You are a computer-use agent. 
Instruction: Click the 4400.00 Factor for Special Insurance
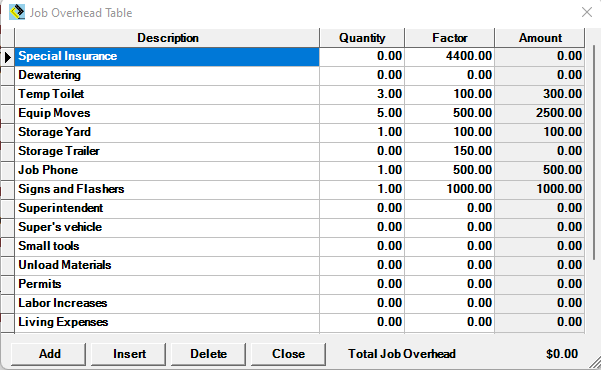click(450, 57)
